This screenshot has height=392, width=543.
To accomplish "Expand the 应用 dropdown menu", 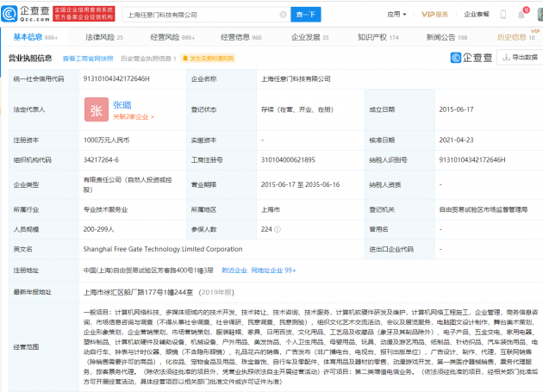I will click(396, 15).
